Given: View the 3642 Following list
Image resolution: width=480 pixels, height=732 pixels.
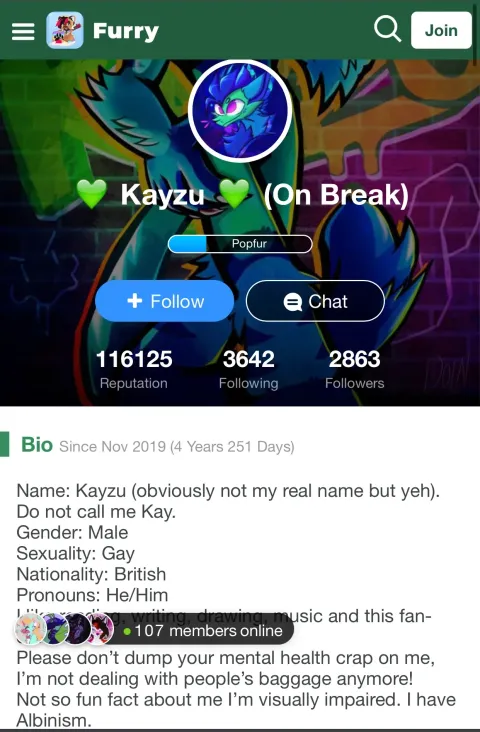Looking at the screenshot, I should click(x=248, y=369).
